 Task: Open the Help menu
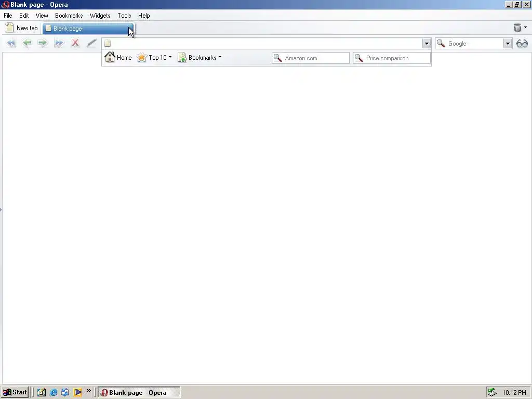[144, 16]
